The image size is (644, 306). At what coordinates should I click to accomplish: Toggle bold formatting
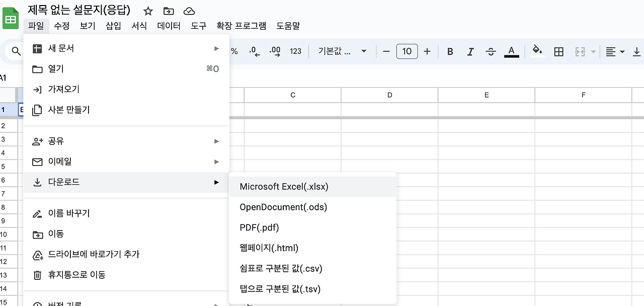(449, 51)
